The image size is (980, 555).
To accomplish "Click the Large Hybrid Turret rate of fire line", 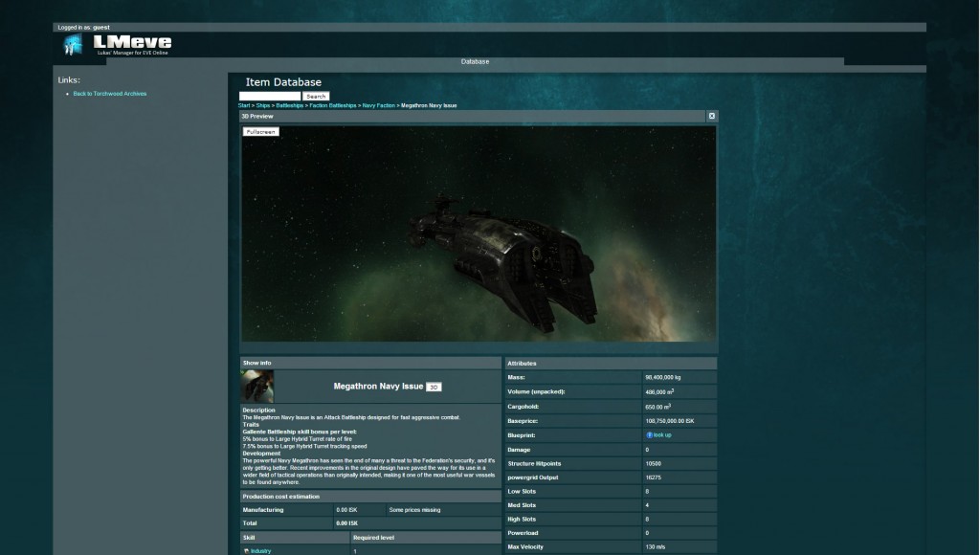I will click(x=298, y=439).
